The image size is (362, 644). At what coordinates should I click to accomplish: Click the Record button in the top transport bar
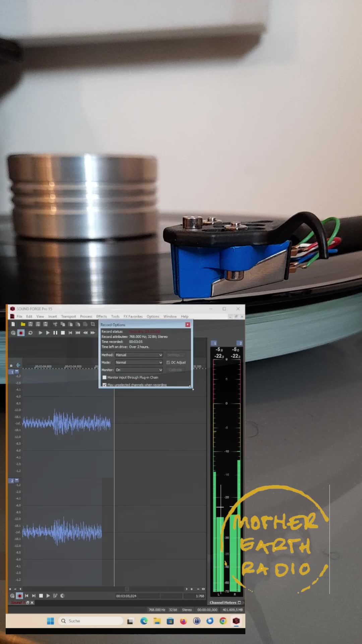pos(21,333)
